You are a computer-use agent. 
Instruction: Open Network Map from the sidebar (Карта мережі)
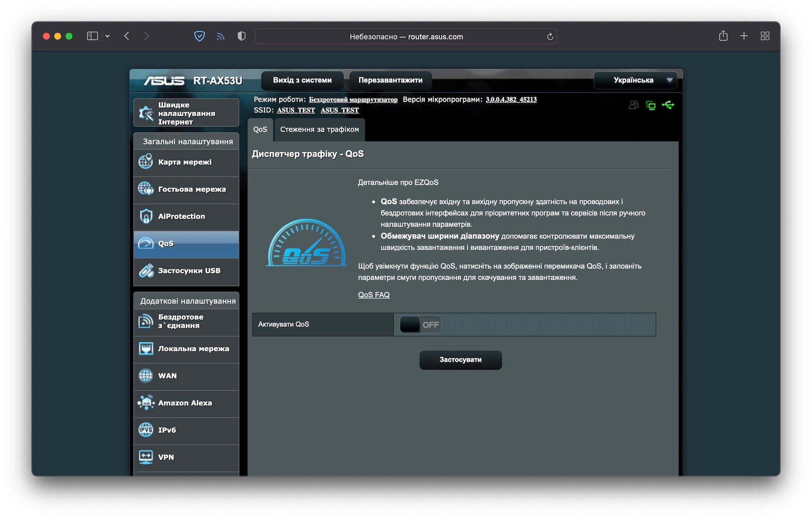pos(186,162)
